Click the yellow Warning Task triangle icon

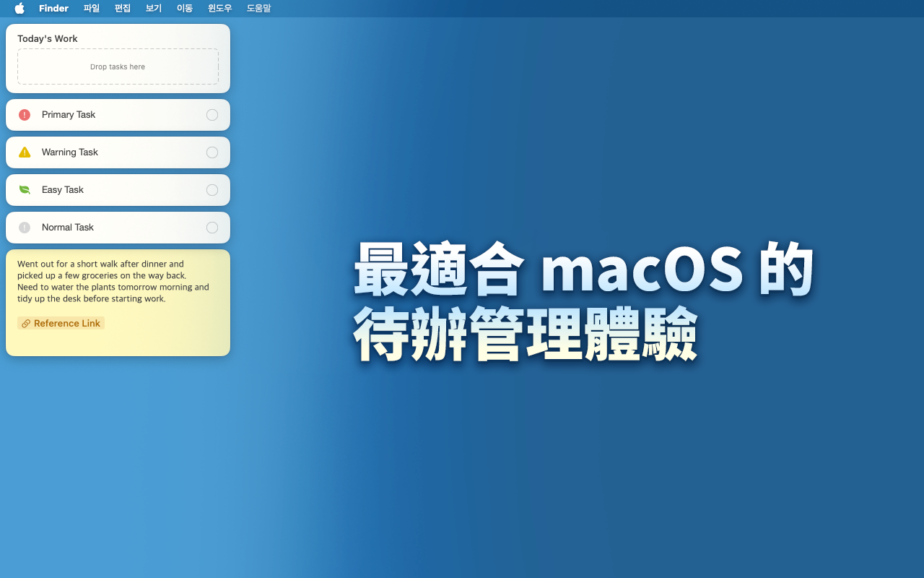[x=25, y=152]
